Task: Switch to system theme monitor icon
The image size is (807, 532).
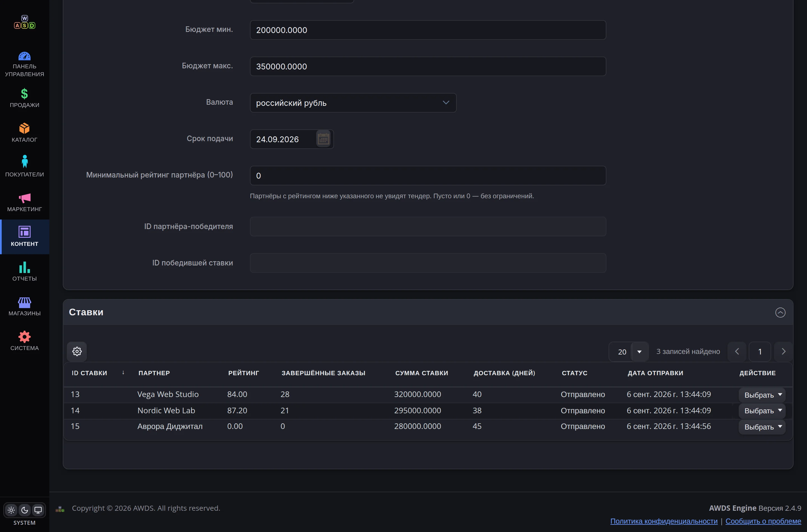Action: pos(38,510)
